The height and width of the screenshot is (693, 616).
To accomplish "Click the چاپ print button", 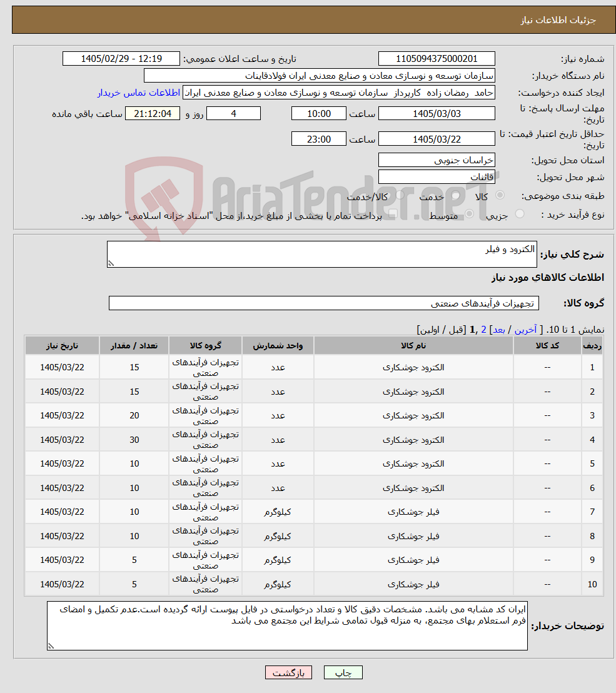I will tap(343, 672).
